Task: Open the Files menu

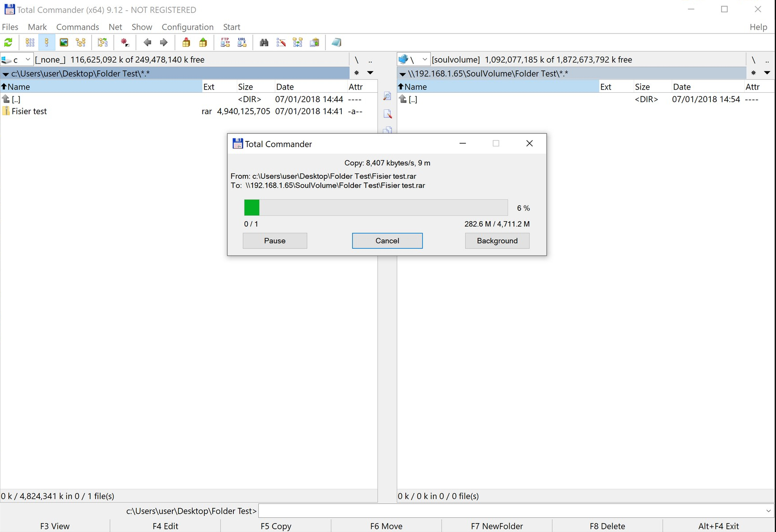Action: pos(10,27)
